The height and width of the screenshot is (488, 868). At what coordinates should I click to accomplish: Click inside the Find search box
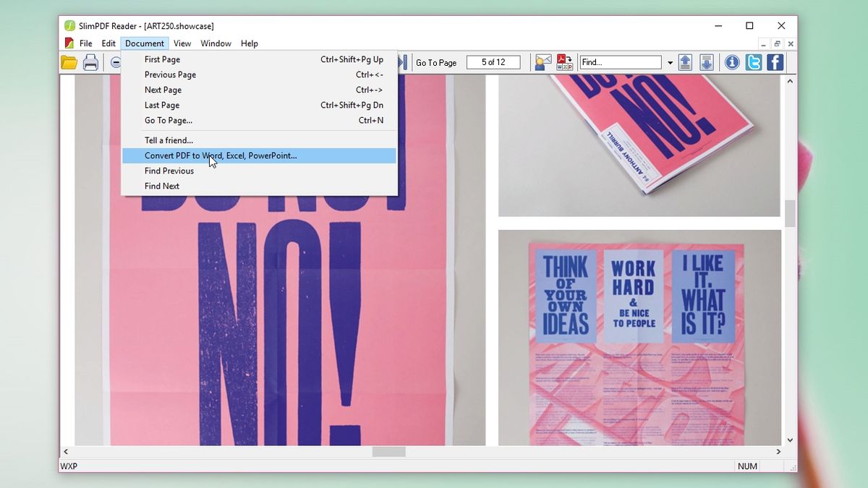[622, 62]
